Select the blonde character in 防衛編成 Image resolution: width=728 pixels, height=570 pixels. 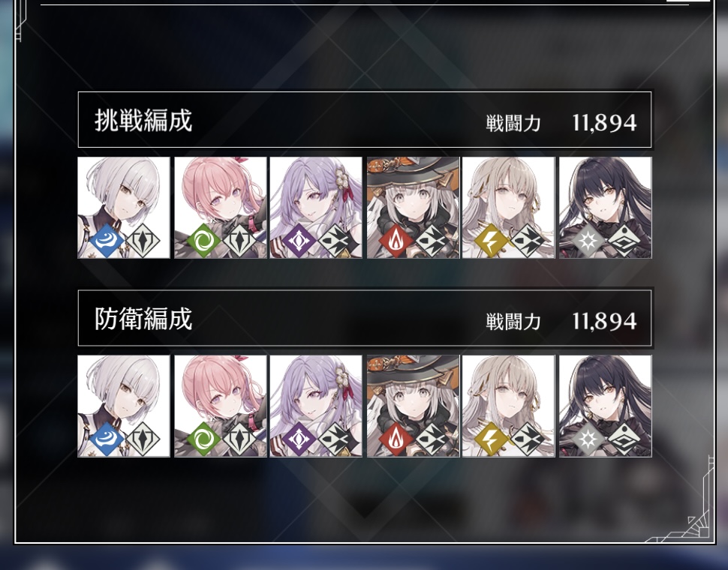(x=508, y=406)
